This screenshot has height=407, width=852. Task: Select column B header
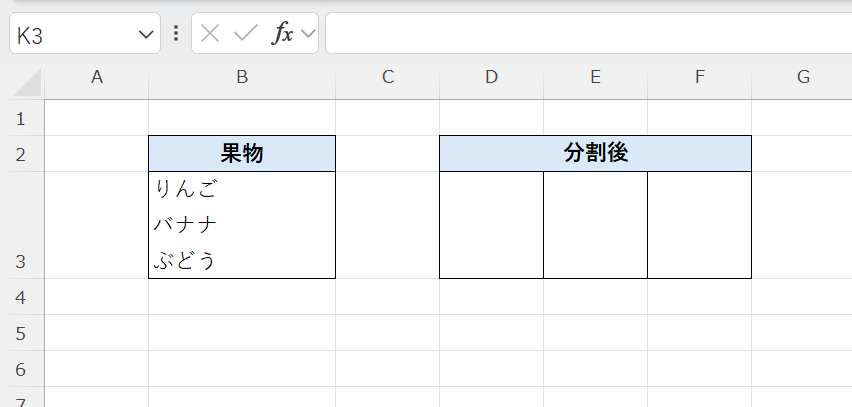pos(242,77)
